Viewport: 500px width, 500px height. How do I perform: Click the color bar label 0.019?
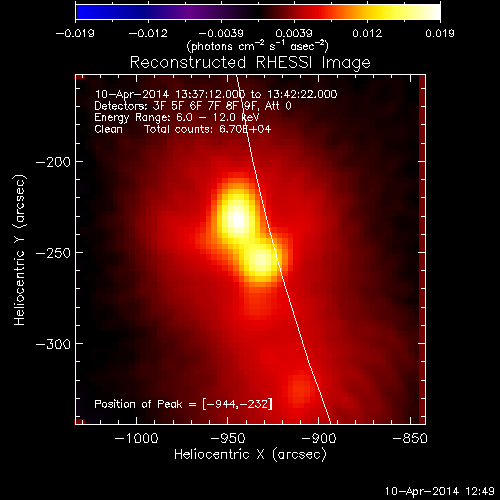point(440,33)
